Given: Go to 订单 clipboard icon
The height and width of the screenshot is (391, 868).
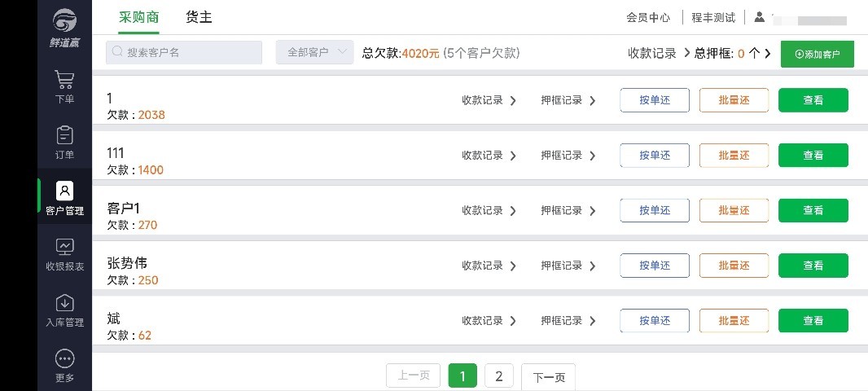Looking at the screenshot, I should coord(65,135).
